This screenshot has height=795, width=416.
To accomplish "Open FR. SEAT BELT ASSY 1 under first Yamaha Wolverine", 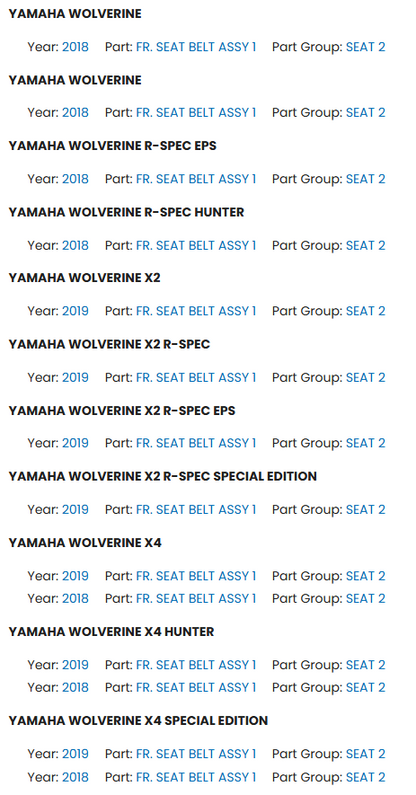I will [x=196, y=47].
